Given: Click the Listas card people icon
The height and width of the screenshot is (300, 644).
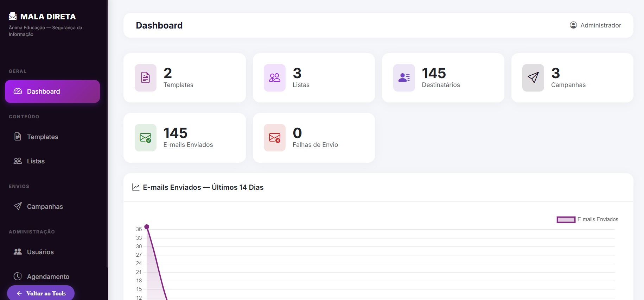Looking at the screenshot, I should coord(275,78).
